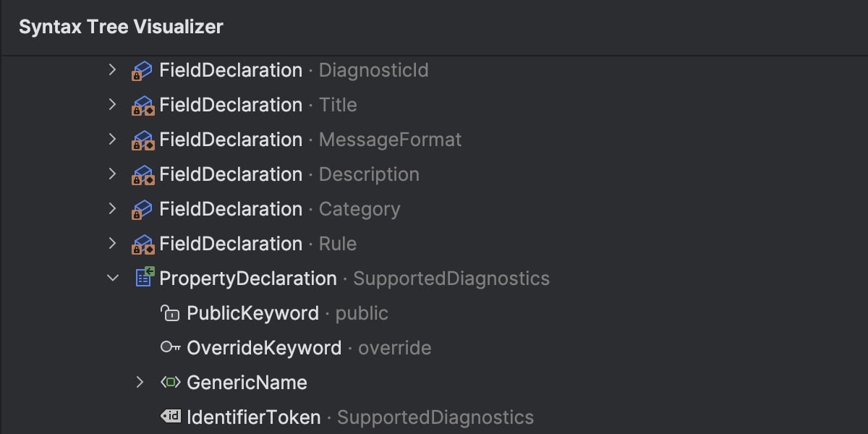Click the Rule field declaration icon
This screenshot has height=434, width=868.
point(142,244)
